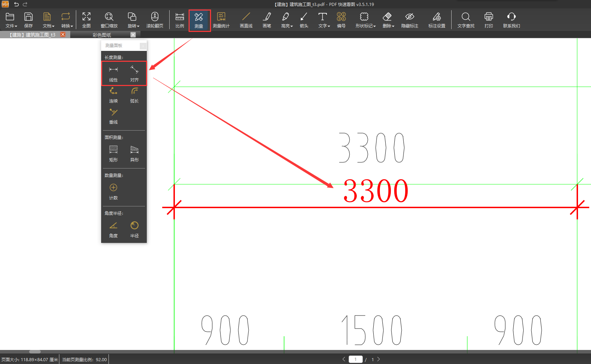
Task: Click the horizontal scrollbar thumb
Action: [35, 351]
